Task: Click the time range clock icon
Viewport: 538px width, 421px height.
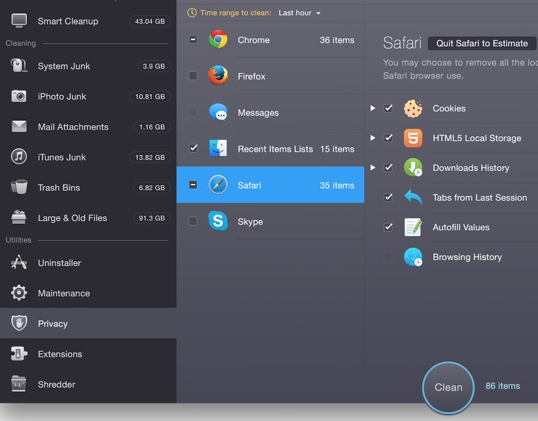Action: coord(191,13)
